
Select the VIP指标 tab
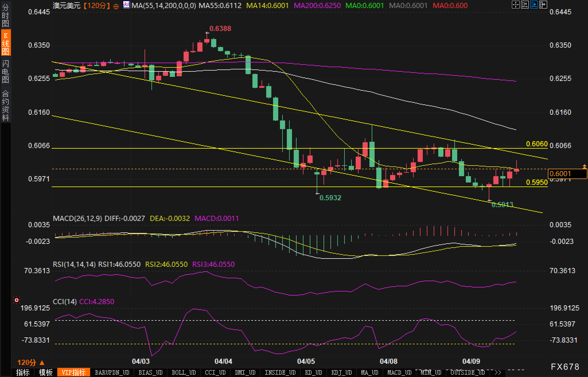coord(74,372)
